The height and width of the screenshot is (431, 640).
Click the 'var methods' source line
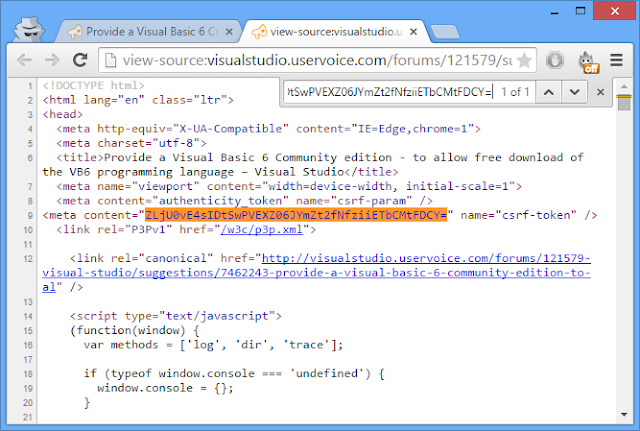click(213, 345)
